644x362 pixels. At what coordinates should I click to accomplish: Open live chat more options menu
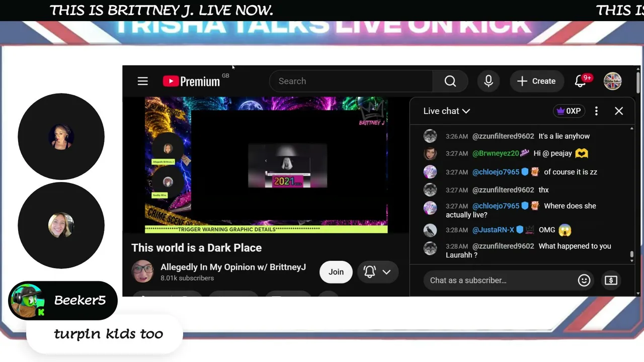coord(596,111)
